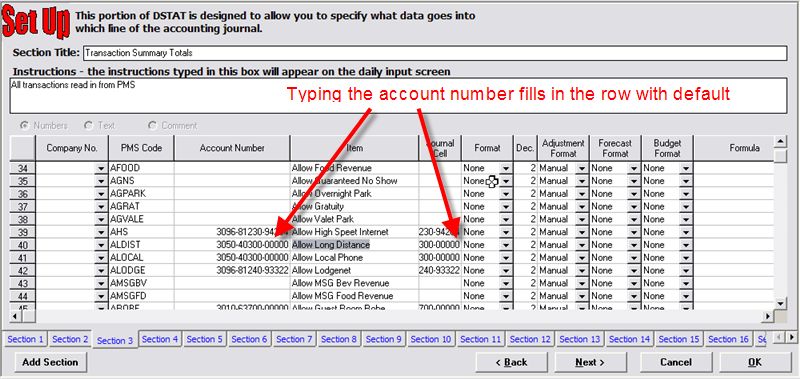Open Budget Format dropdown for AHS row
The width and height of the screenshot is (800, 379).
[686, 232]
